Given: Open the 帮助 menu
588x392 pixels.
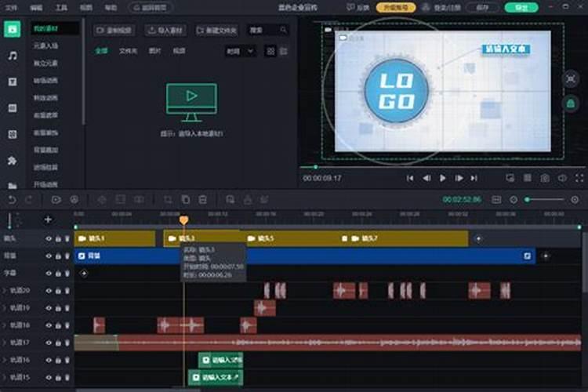Looking at the screenshot, I should coord(111,8).
